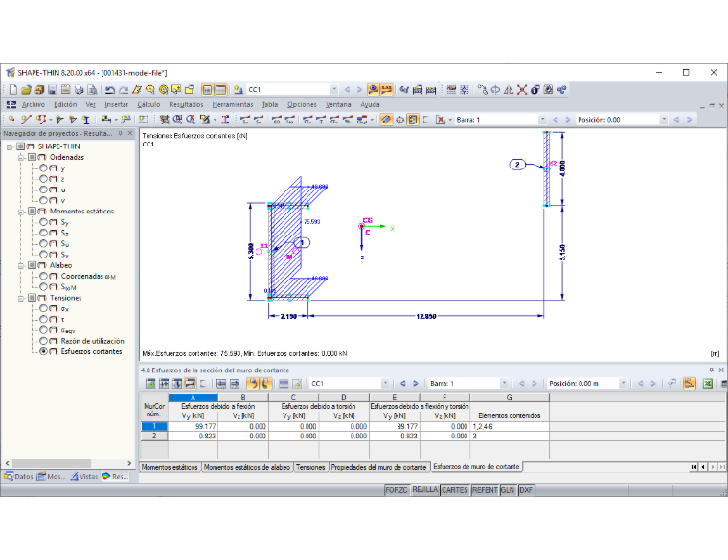
Task: Click column G header in the table
Action: (x=510, y=397)
